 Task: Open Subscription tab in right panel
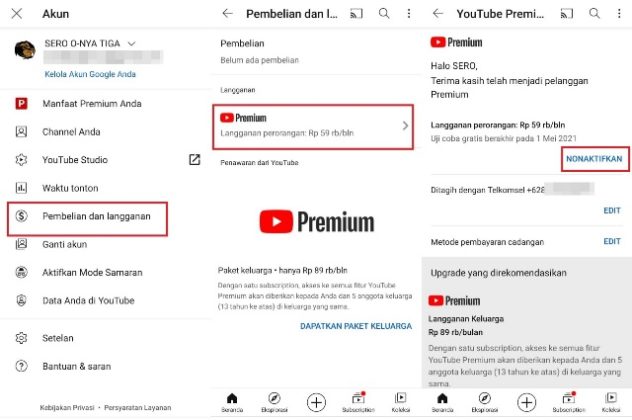point(569,402)
